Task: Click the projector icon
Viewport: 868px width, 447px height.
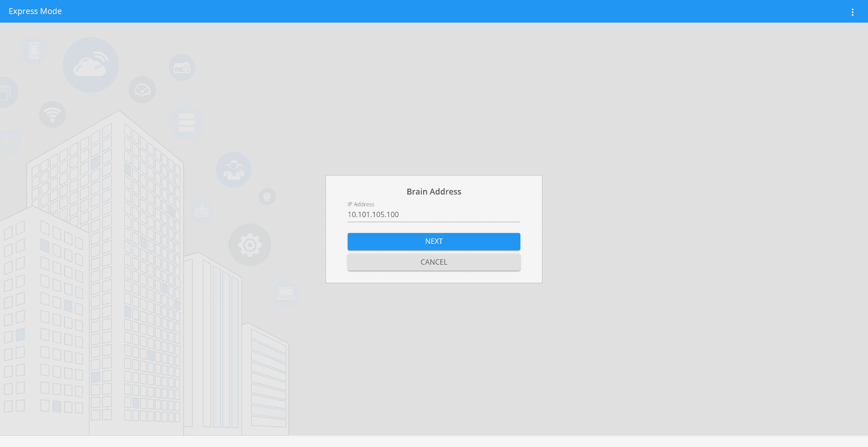Action: 182,68
